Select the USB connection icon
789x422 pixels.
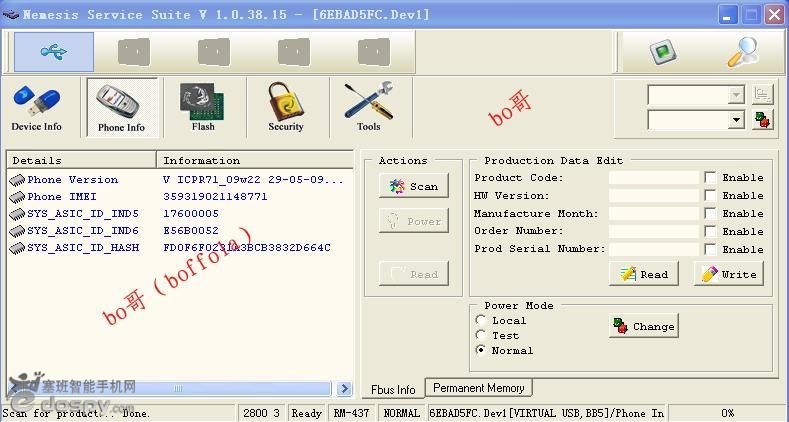point(54,52)
